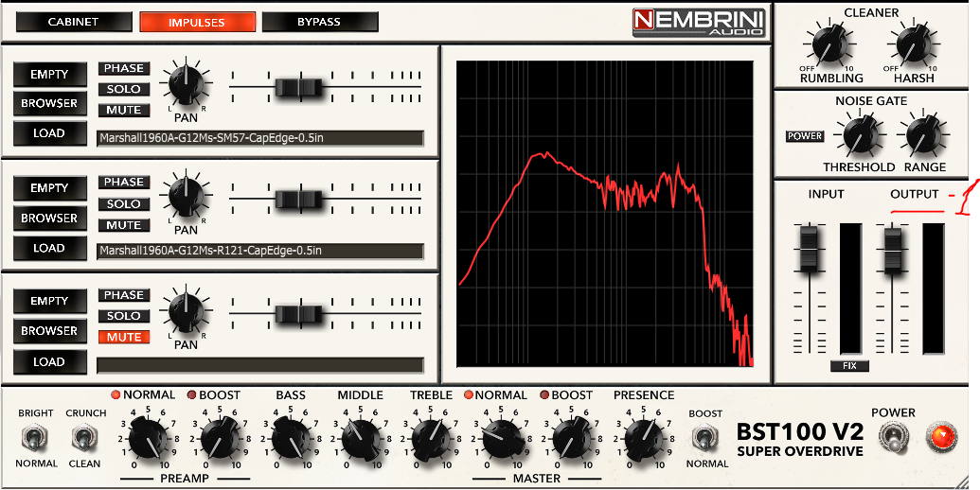This screenshot has height=490, width=980.
Task: Click the MASTER NORMAL knob
Action: [x=503, y=437]
